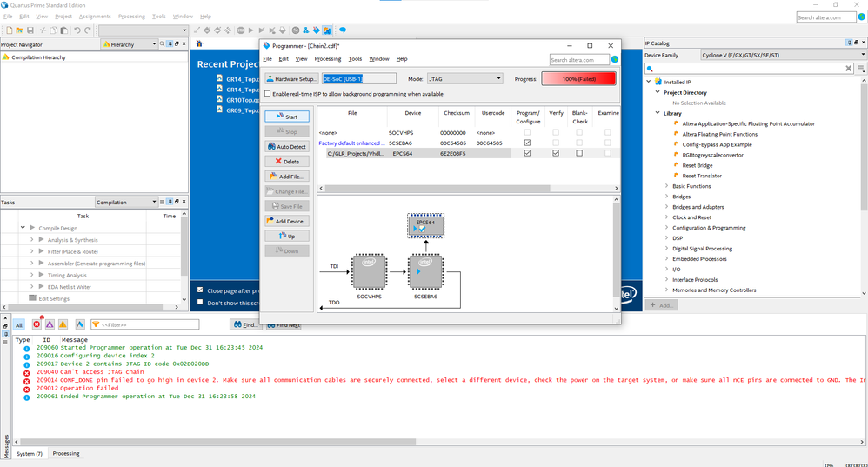Click the Hardware Setup button
Viewport: 868px width, 467px height.
pos(291,78)
